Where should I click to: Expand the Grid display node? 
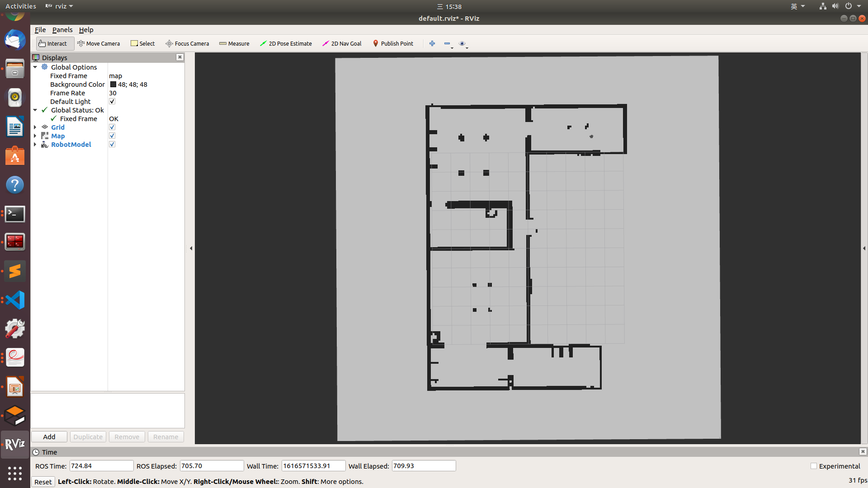[x=35, y=127]
